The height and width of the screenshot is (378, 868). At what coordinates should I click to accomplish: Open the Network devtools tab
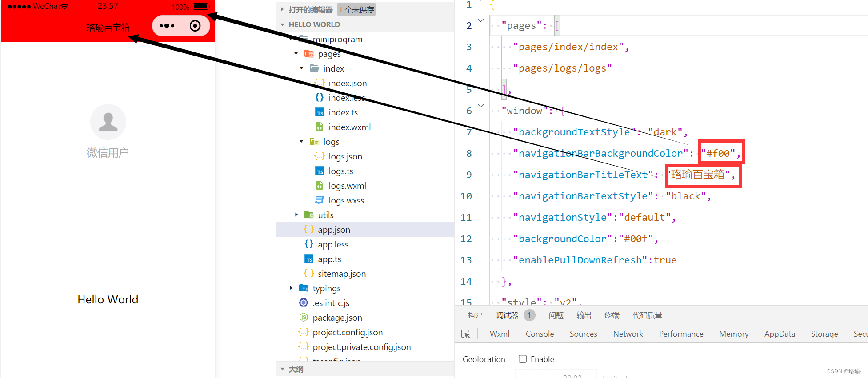coord(628,334)
